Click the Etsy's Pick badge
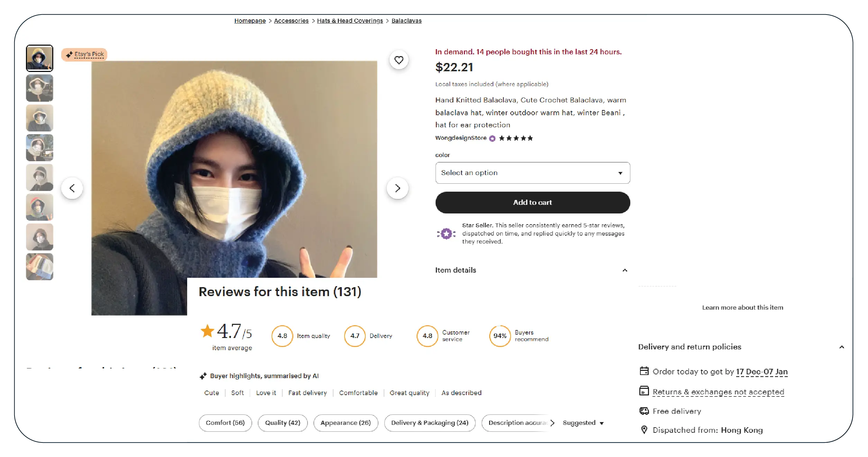 pos(84,54)
